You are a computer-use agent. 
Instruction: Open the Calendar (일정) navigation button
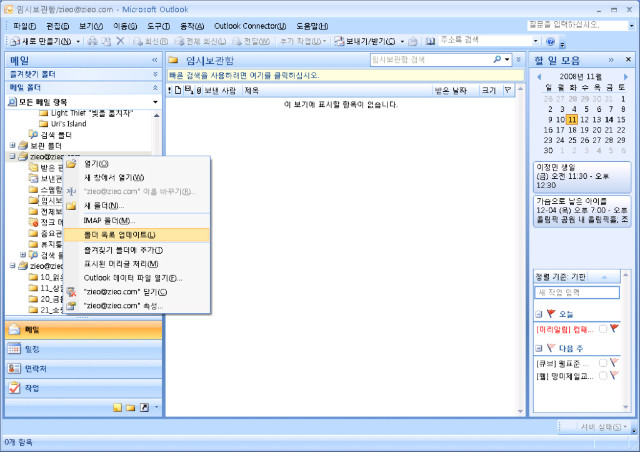point(83,349)
